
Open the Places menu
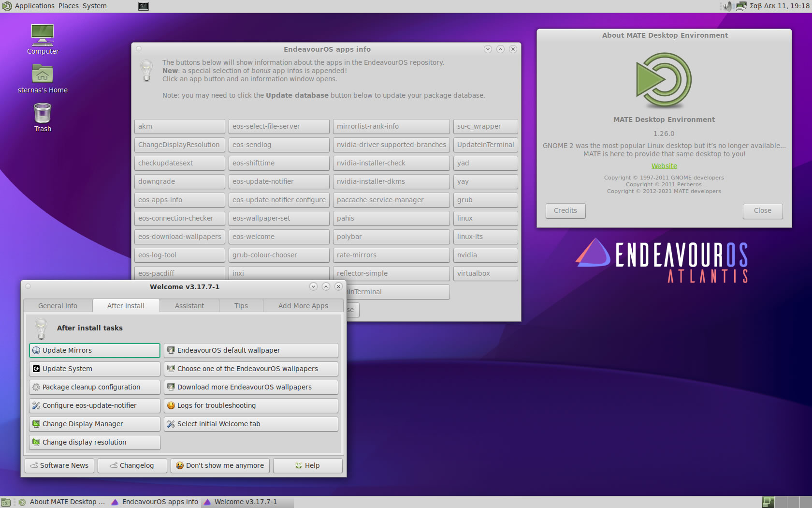[x=69, y=6]
